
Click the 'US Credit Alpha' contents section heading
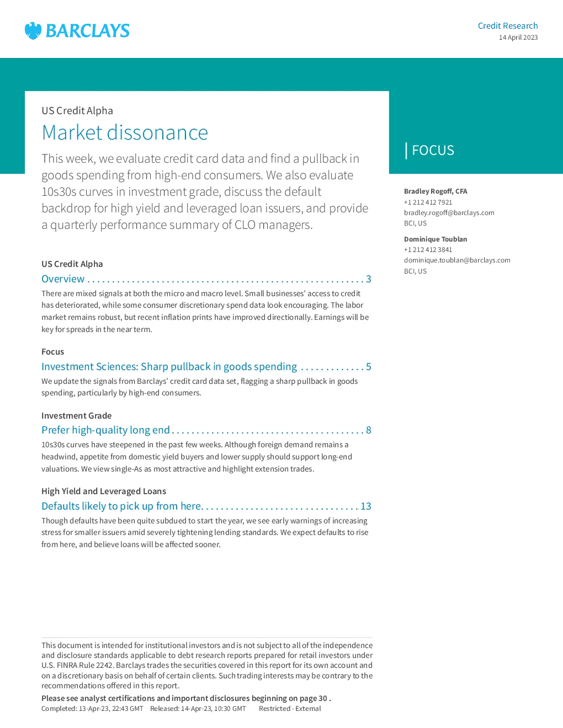[72, 264]
